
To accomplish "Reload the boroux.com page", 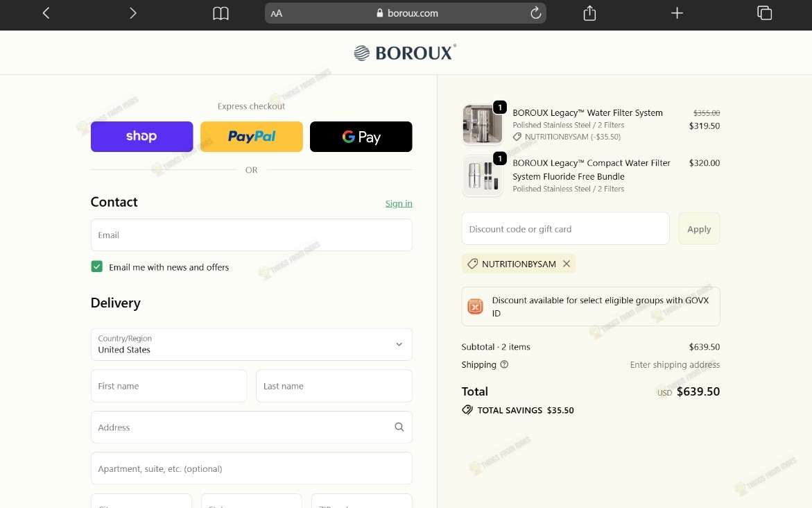I will coord(535,13).
